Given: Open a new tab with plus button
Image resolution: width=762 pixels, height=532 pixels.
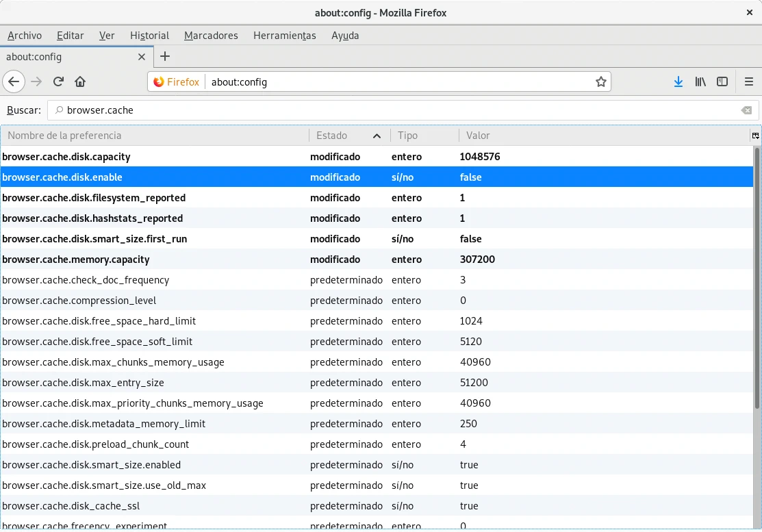Looking at the screenshot, I should tap(165, 57).
